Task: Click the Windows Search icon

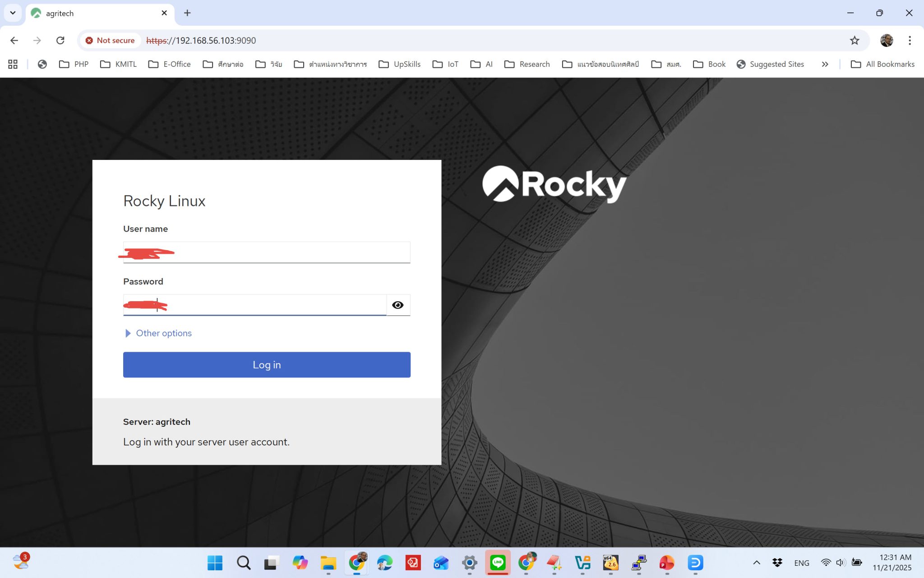Action: tap(243, 563)
